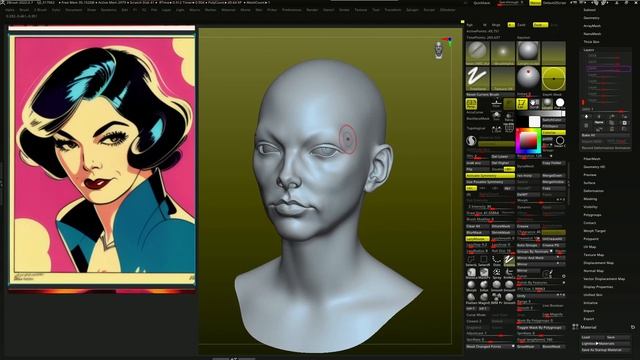
Task: Select the Morph brush sphere
Action: [471, 285]
